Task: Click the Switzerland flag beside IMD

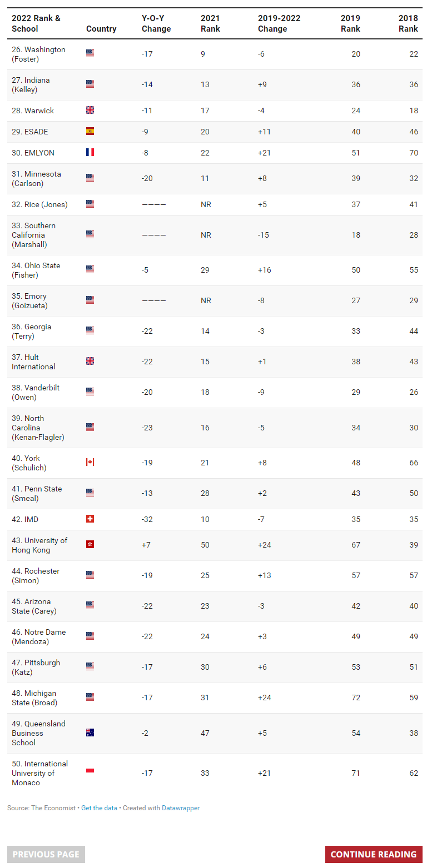Action: coord(90,519)
